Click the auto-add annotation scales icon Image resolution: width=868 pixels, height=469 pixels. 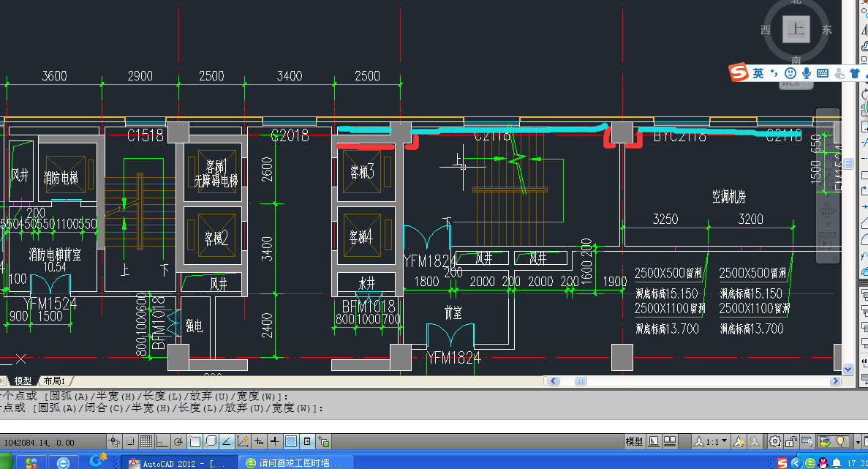(754, 441)
